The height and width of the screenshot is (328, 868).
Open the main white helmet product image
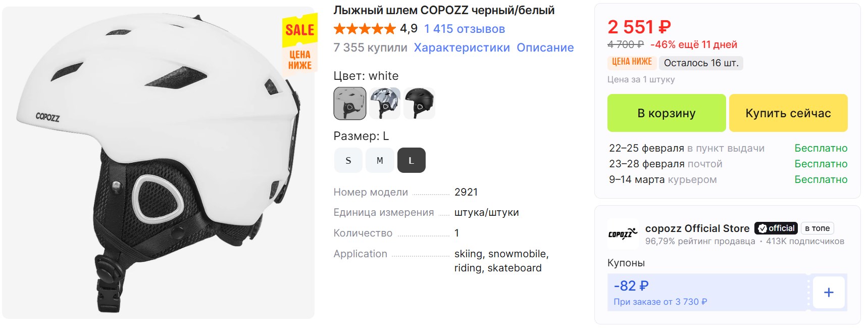(x=158, y=163)
